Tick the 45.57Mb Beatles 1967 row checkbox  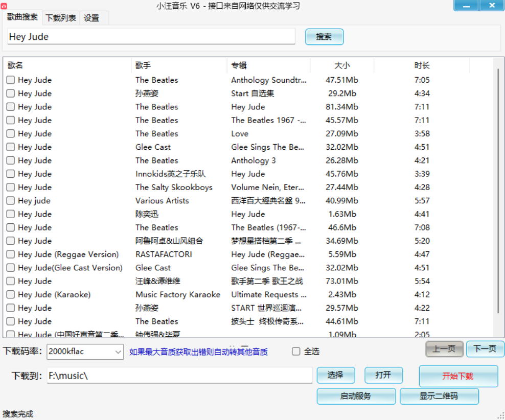click(11, 120)
